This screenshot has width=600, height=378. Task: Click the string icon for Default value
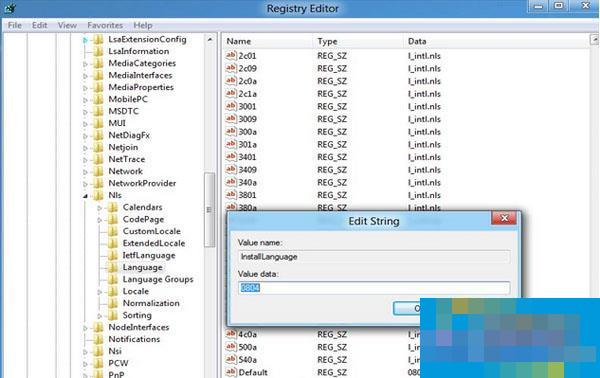231,372
